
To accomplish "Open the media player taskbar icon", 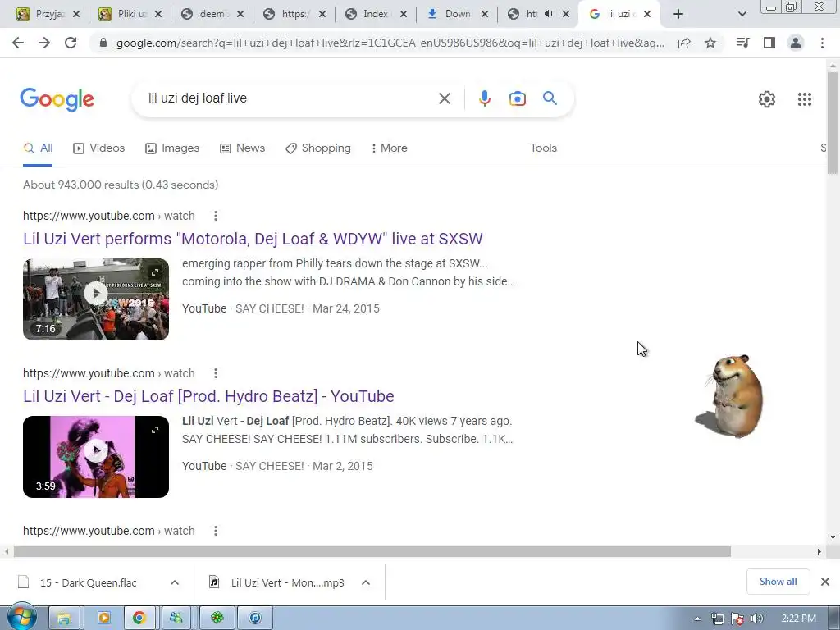I will pyautogui.click(x=104, y=619).
